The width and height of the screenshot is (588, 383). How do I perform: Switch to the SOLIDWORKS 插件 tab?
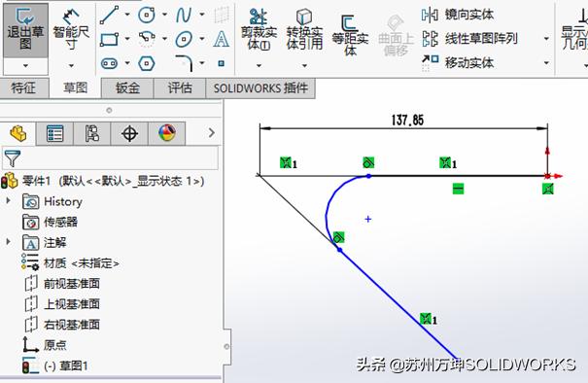[260, 88]
